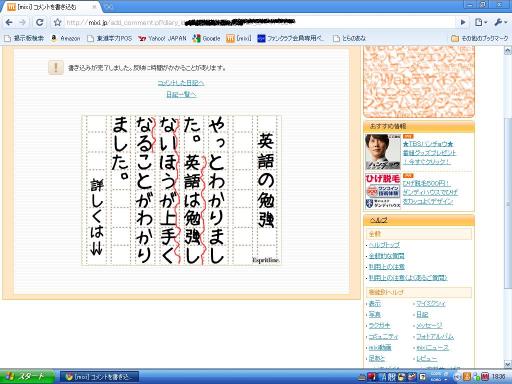Open the page control menu

[x=481, y=22]
